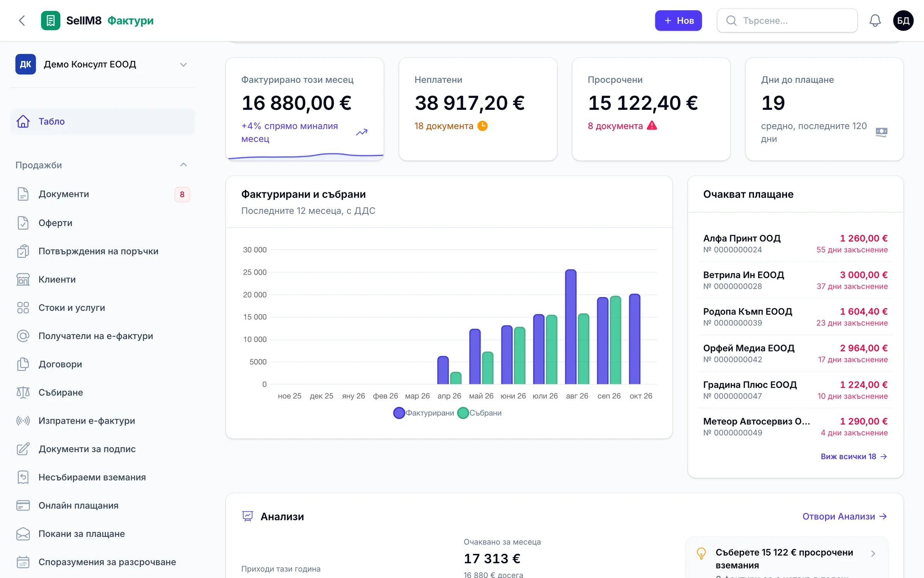Screen dimensions: 924x578
Task: Collapse the Продажби sidebar section
Action: [x=102, y=165]
